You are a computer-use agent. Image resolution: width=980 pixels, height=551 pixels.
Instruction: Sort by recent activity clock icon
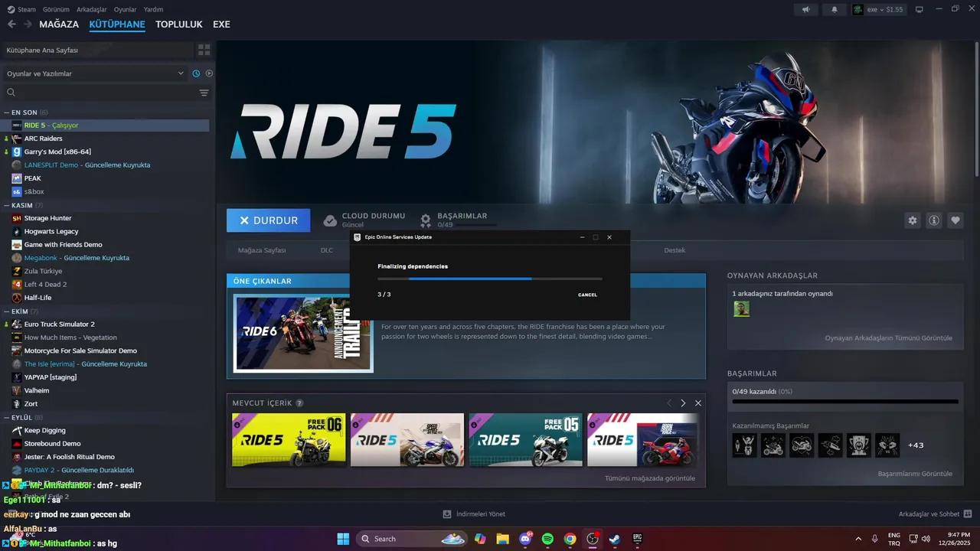pyautogui.click(x=196, y=73)
